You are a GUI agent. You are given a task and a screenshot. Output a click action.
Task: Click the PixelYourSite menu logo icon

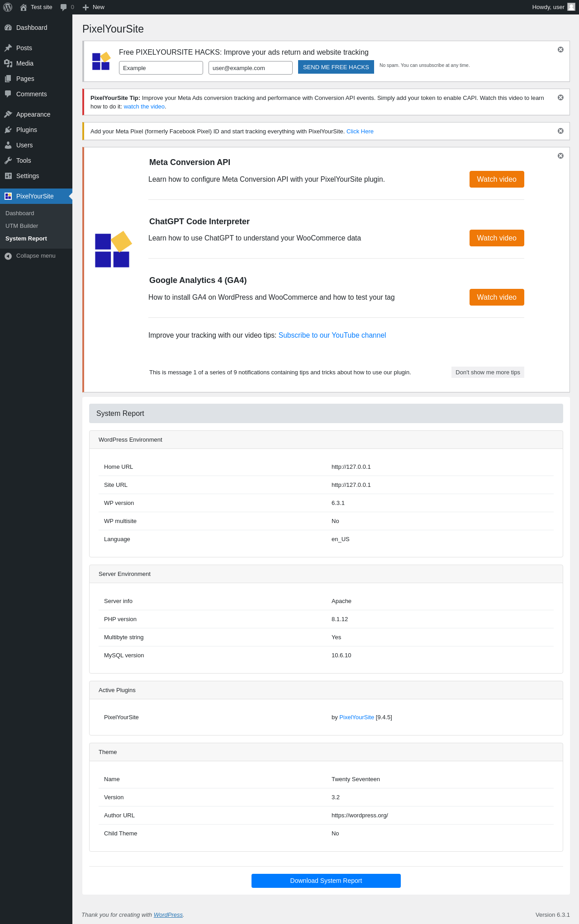click(8, 196)
